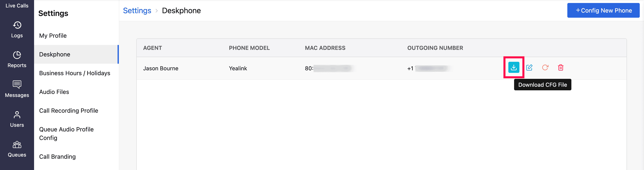
Task: Go to Messages in sidebar
Action: tap(17, 89)
